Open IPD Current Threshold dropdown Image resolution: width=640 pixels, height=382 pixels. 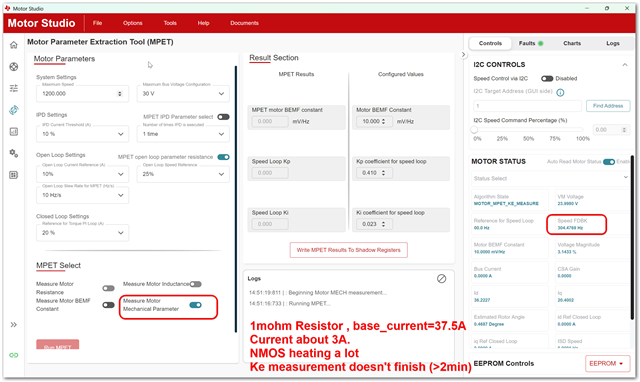click(82, 134)
